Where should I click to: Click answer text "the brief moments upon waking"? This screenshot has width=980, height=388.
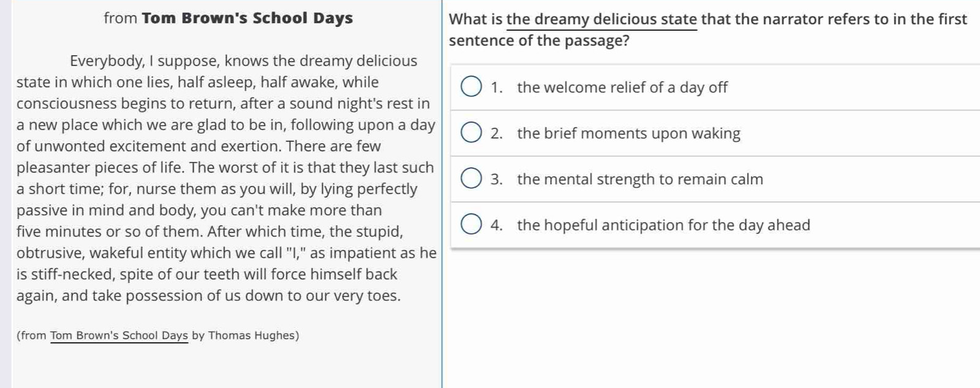pos(628,133)
